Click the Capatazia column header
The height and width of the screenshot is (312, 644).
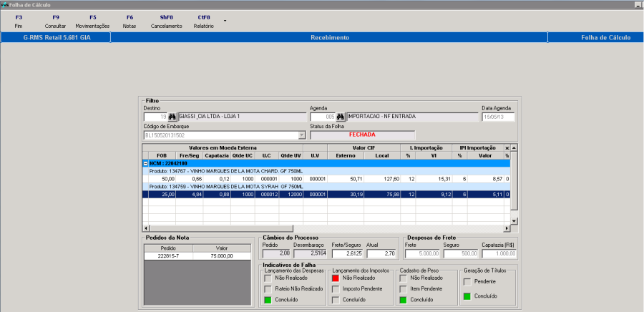217,156
